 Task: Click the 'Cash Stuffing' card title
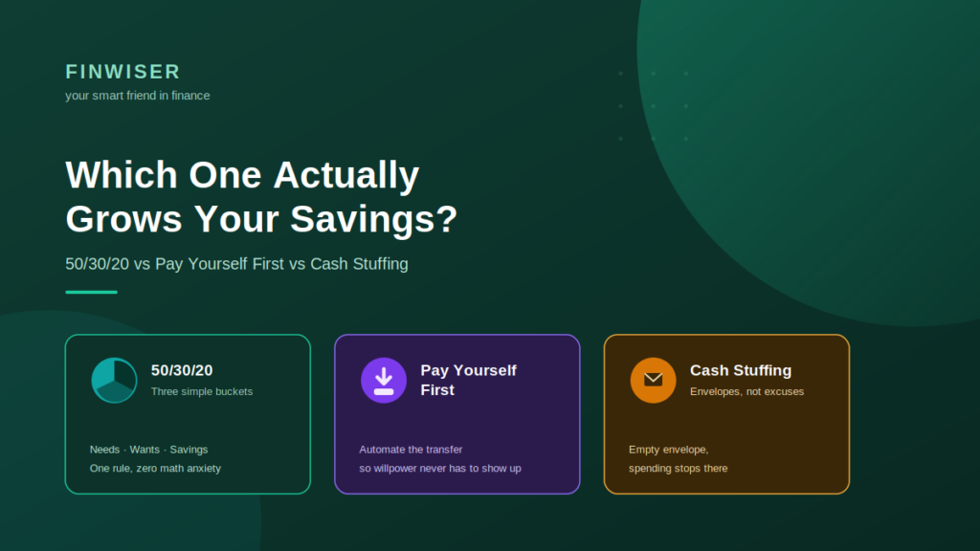pos(741,370)
